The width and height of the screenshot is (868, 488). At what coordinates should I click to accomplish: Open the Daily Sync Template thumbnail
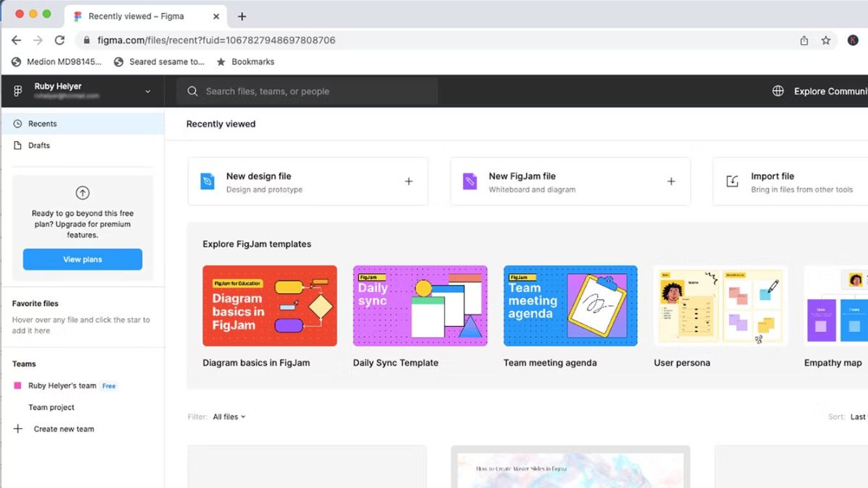point(420,304)
